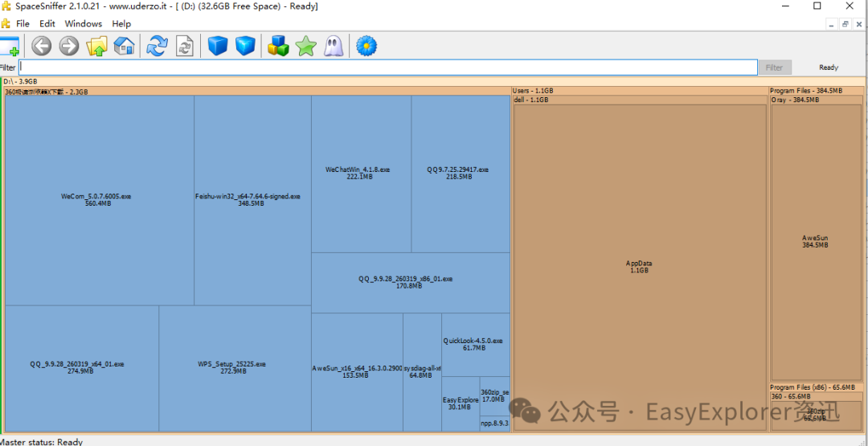
Task: Open the Help menu
Action: click(121, 24)
